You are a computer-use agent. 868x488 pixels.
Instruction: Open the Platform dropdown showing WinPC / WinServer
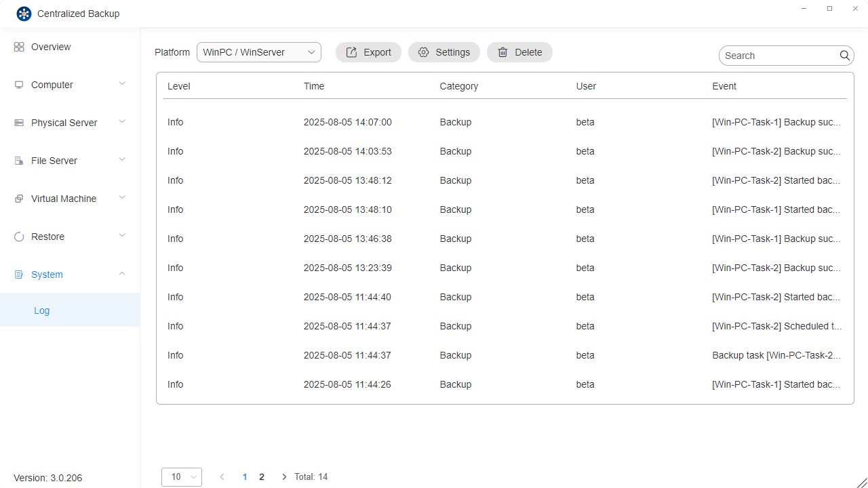258,52
